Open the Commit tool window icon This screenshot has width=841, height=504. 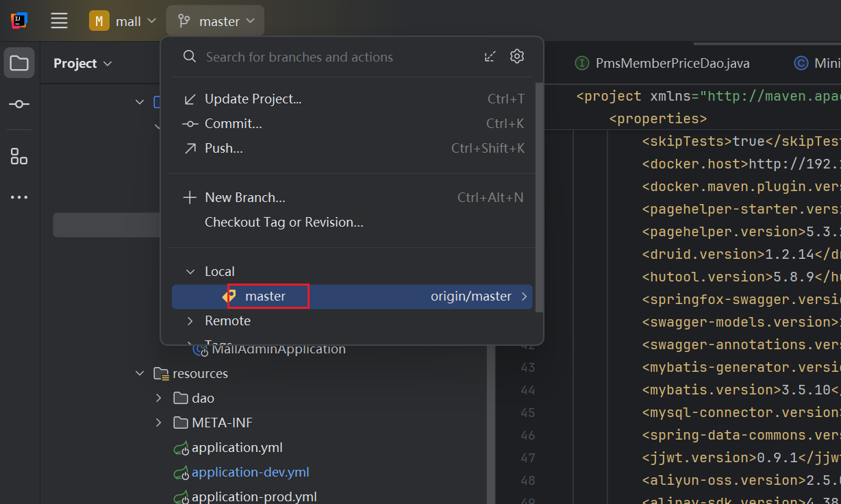click(x=19, y=104)
